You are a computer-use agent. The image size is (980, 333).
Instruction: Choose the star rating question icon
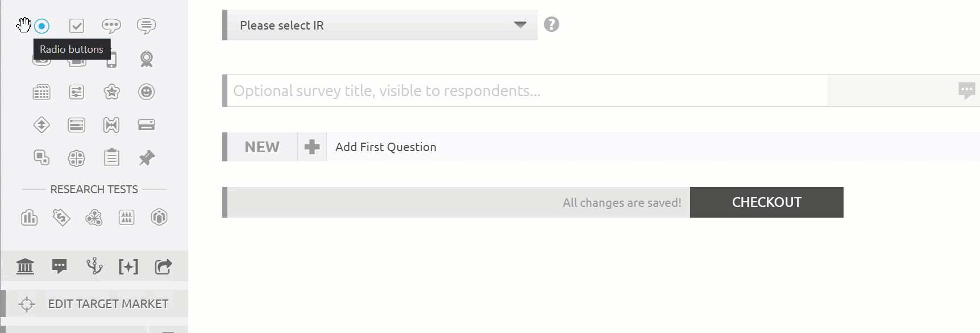(x=111, y=92)
